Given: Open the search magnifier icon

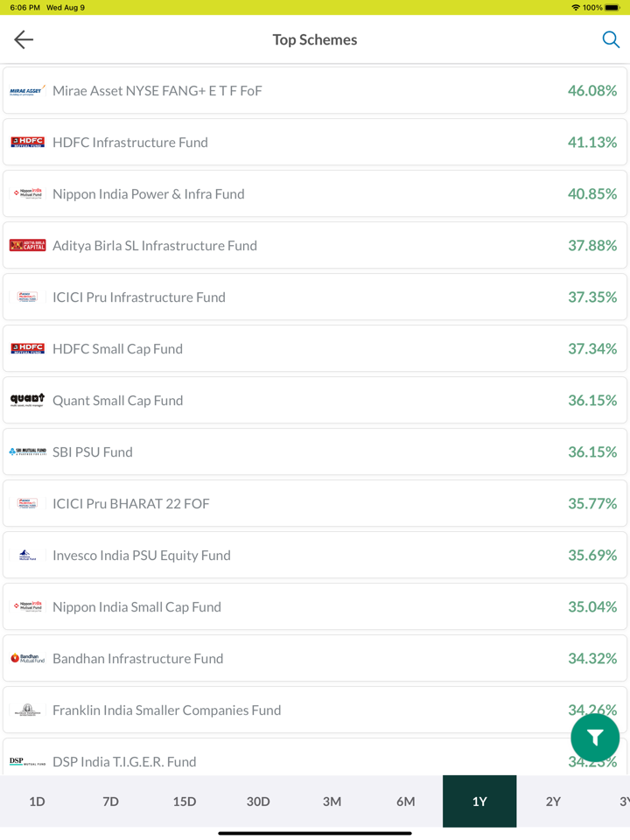Looking at the screenshot, I should point(611,39).
